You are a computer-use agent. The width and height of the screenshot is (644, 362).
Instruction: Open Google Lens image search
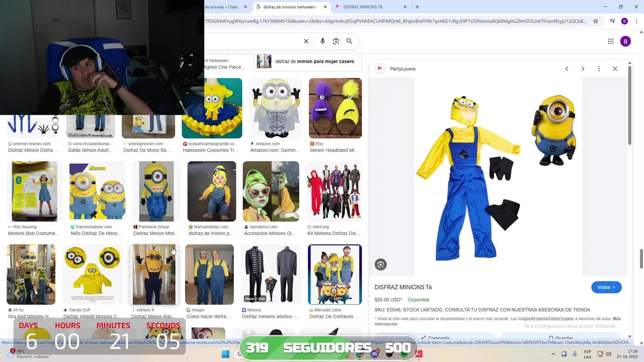point(336,41)
